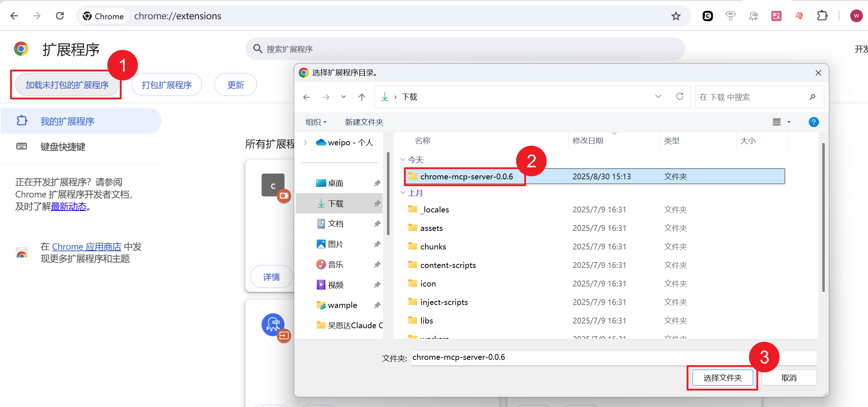Image resolution: width=868 pixels, height=407 pixels.
Task: Click the pin icon beside 文档
Action: [x=377, y=224]
